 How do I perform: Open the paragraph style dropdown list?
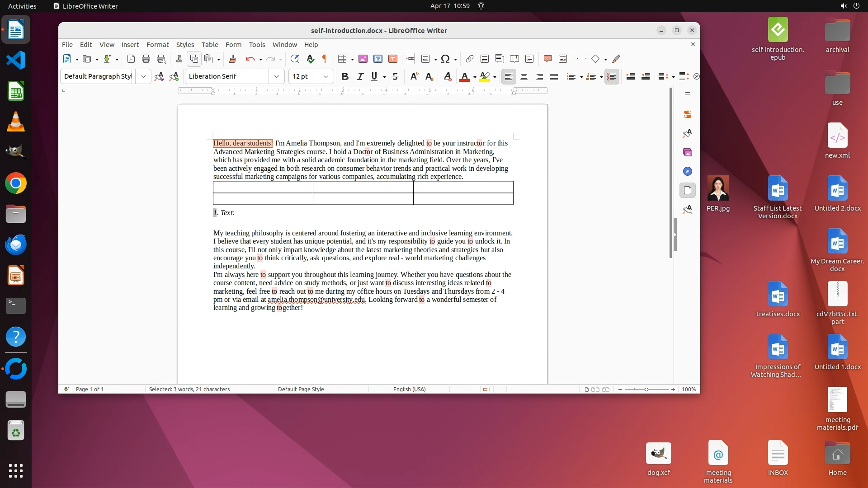tap(143, 76)
